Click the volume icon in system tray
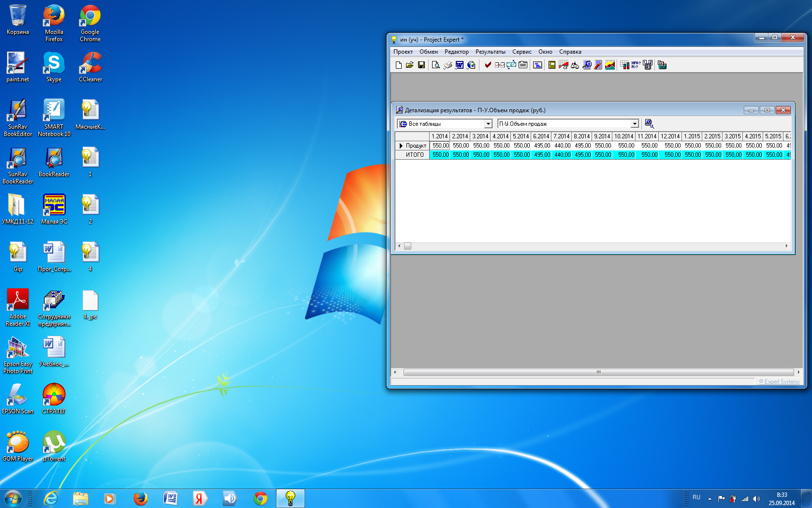The height and width of the screenshot is (508, 812). [756, 498]
